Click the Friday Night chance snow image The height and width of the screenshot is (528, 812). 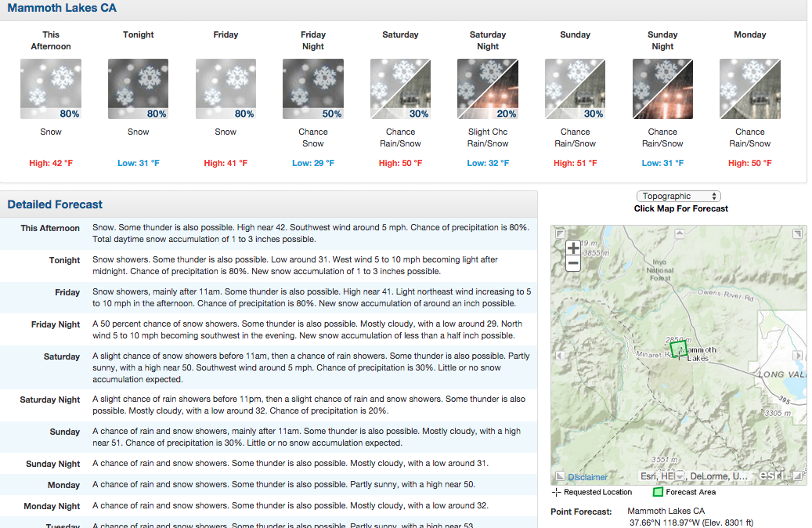312,89
